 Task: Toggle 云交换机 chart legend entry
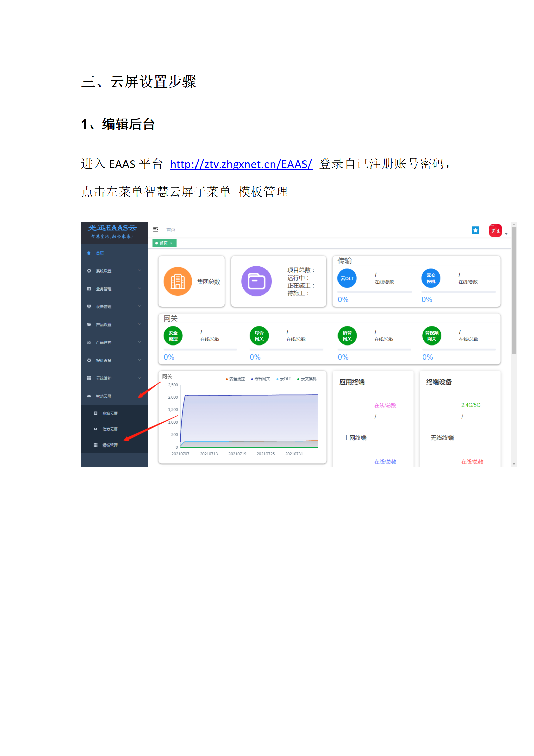pyautogui.click(x=307, y=379)
